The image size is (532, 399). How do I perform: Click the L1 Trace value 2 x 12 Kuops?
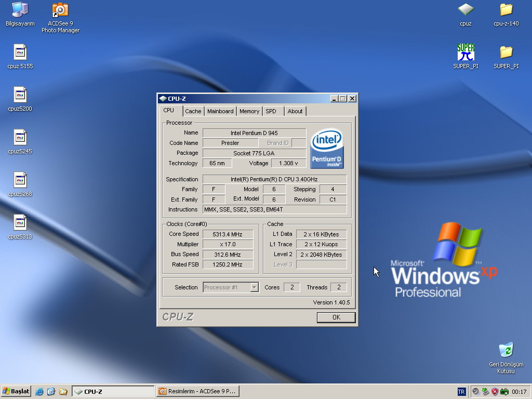[321, 244]
